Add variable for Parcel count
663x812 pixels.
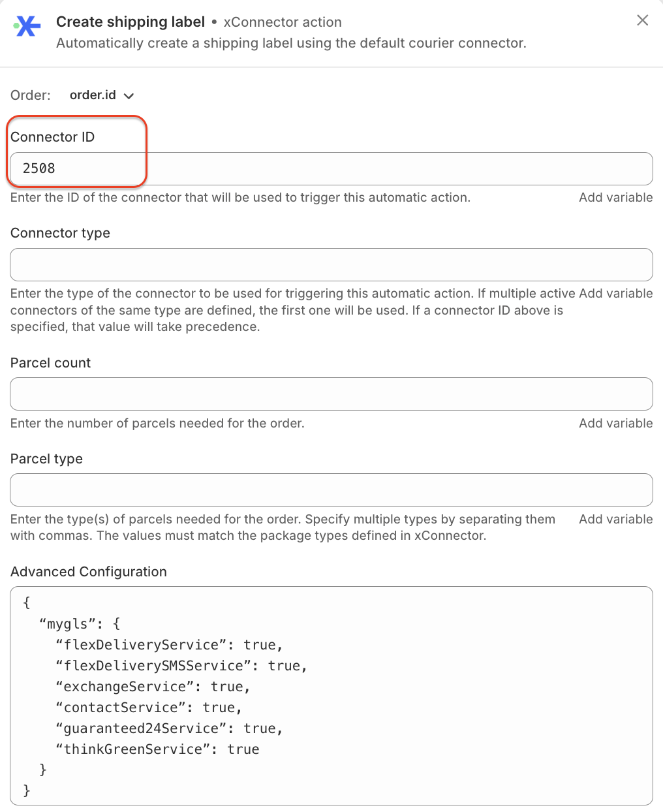pos(615,424)
